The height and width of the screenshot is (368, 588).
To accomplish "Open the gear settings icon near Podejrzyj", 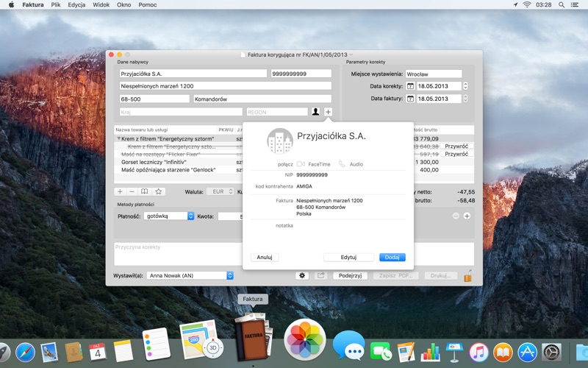I will [302, 275].
